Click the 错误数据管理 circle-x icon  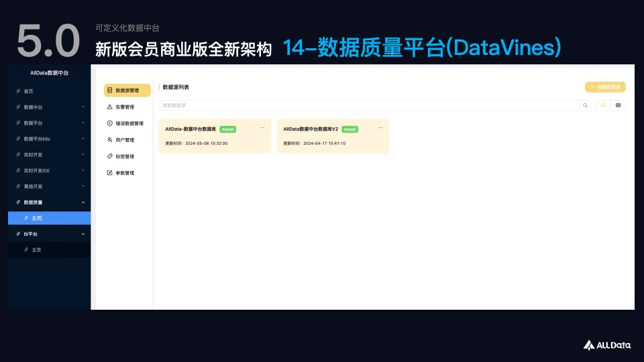point(109,123)
